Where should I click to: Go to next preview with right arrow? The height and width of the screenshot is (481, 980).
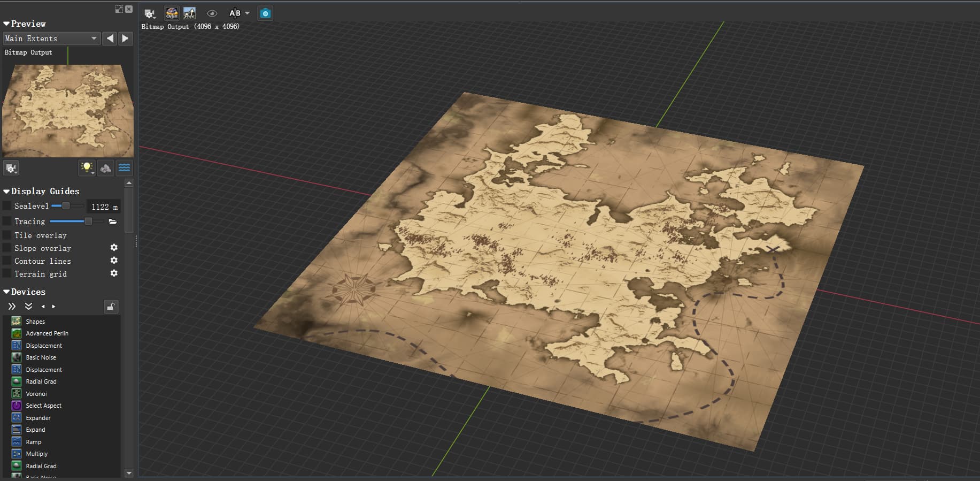click(125, 39)
